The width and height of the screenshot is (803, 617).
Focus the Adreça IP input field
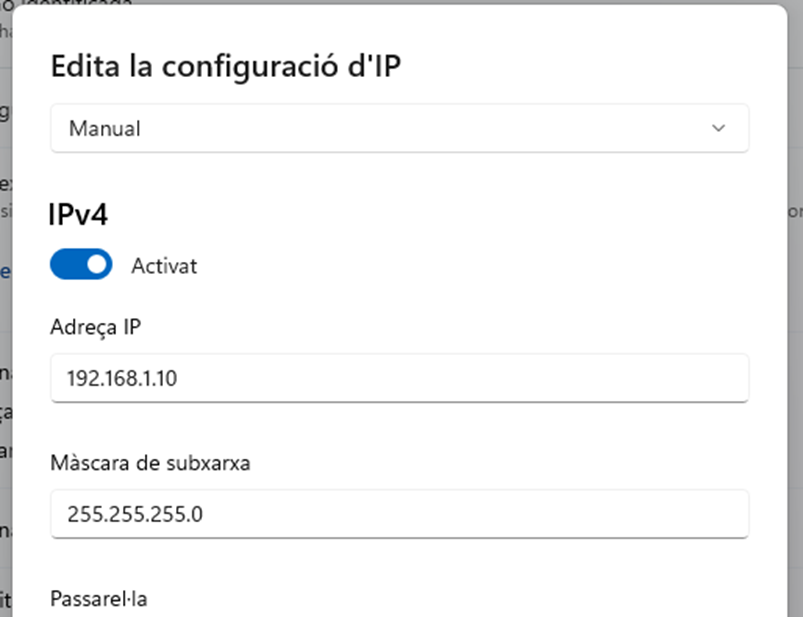pyautogui.click(x=399, y=378)
